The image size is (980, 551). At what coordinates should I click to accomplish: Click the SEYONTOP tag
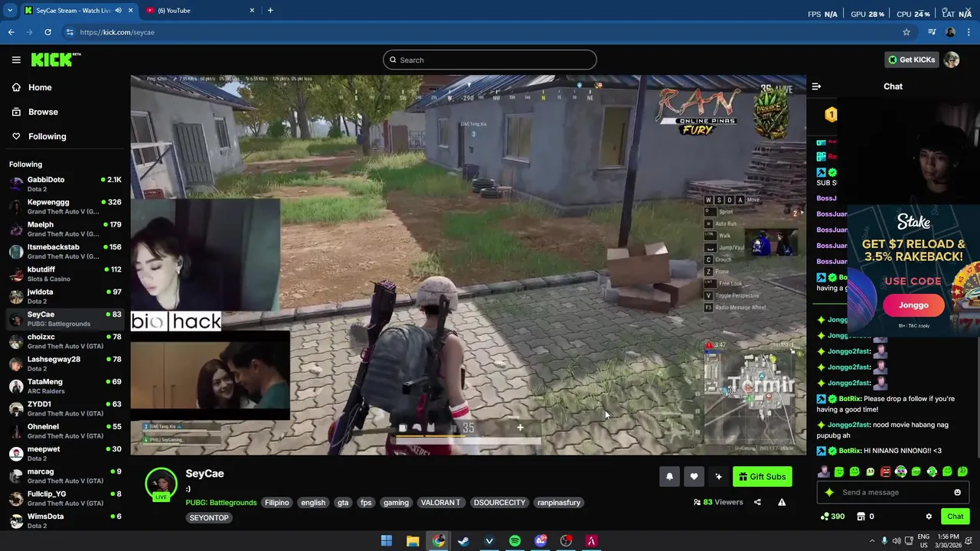[x=209, y=518]
